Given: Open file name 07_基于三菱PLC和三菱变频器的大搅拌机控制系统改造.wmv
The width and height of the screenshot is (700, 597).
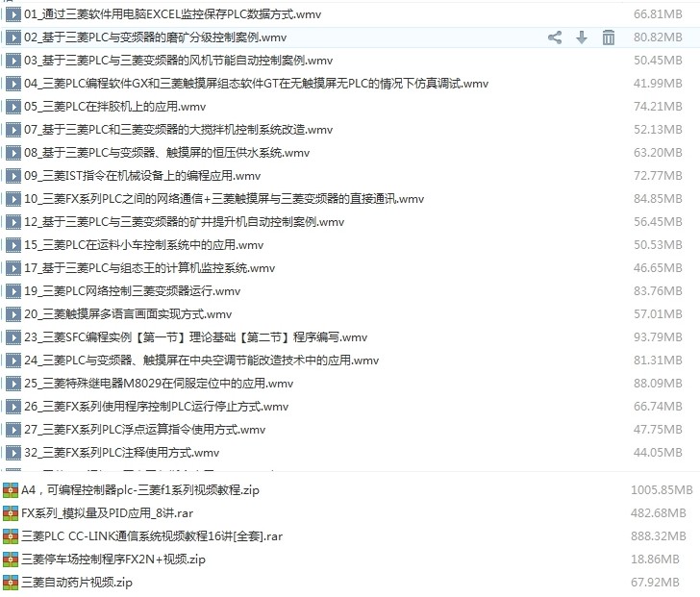Looking at the screenshot, I should click(179, 130).
